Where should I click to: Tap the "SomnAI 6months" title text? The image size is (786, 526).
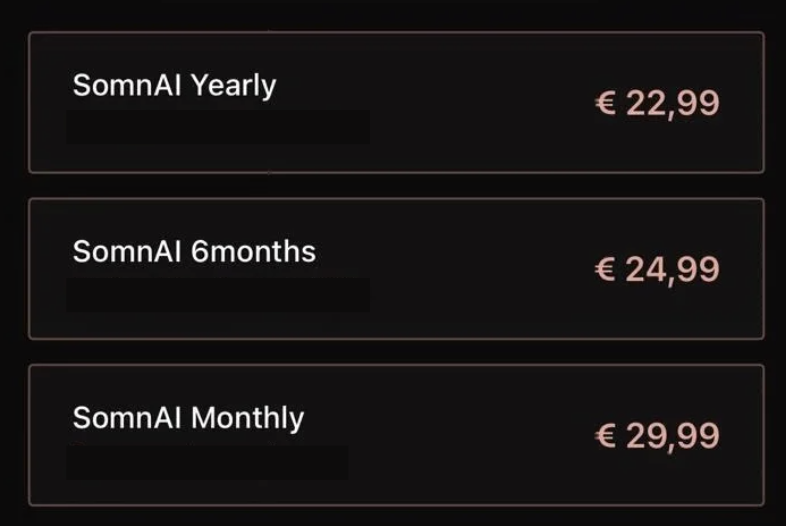click(194, 251)
